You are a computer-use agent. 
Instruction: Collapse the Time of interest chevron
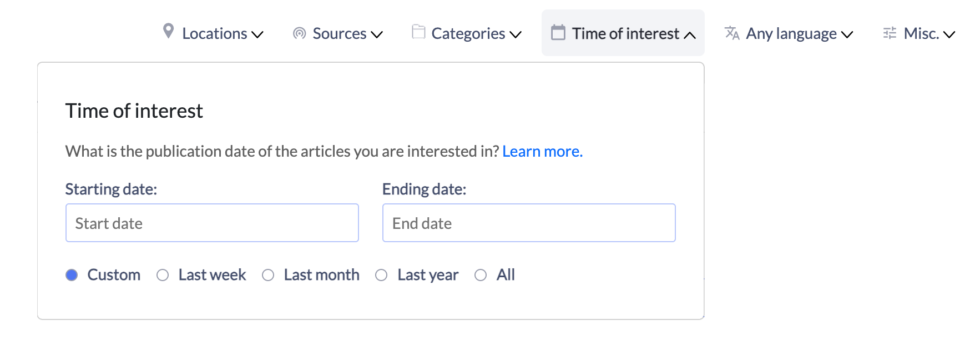click(x=690, y=35)
